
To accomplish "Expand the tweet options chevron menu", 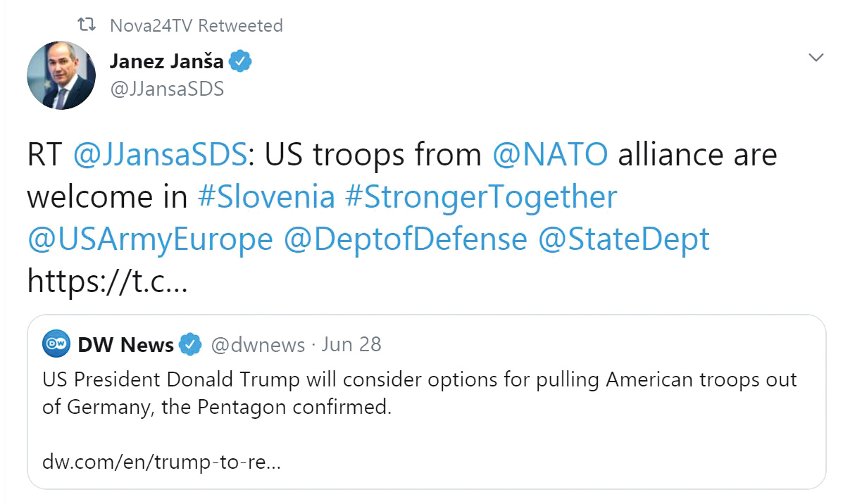I will (816, 58).
